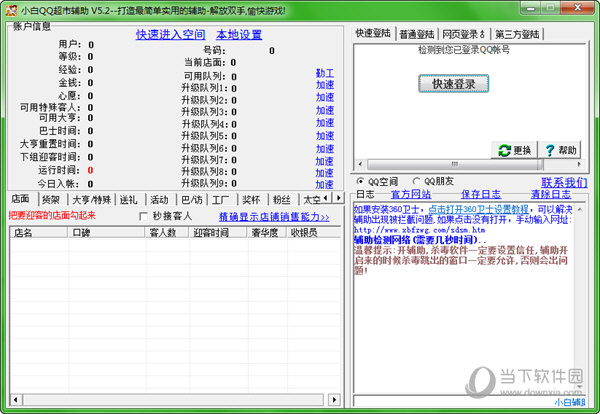Click the green refresh icon on 更换

[504, 150]
